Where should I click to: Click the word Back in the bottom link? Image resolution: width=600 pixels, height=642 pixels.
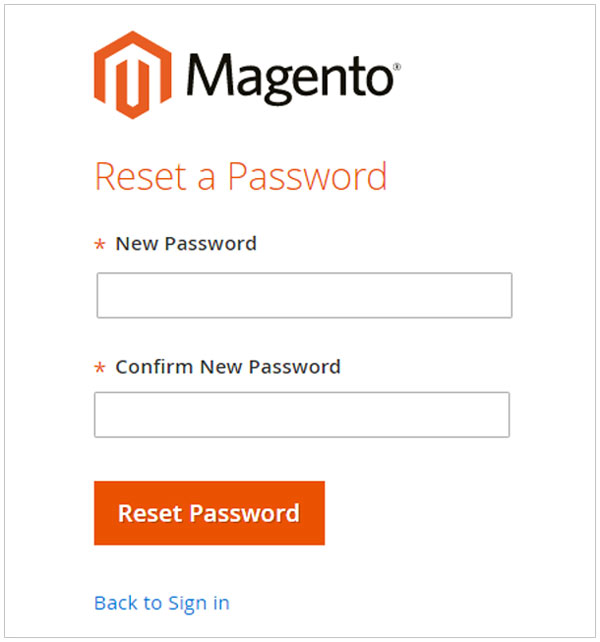click(114, 603)
